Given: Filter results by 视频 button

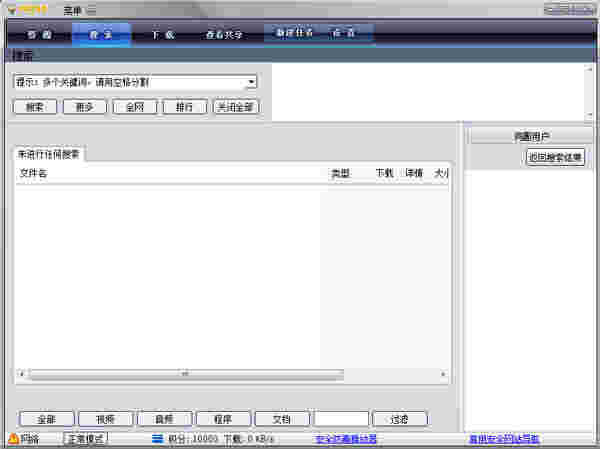Looking at the screenshot, I should click(x=105, y=419).
